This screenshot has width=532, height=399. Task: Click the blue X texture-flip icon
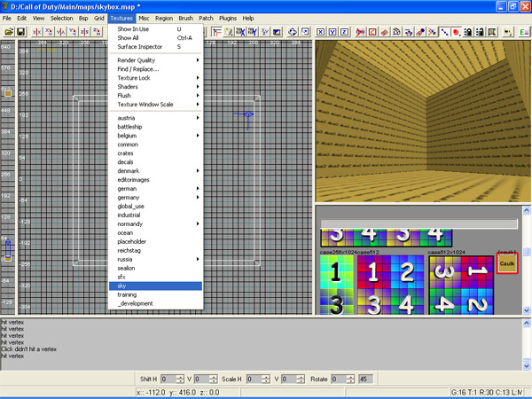click(x=240, y=32)
